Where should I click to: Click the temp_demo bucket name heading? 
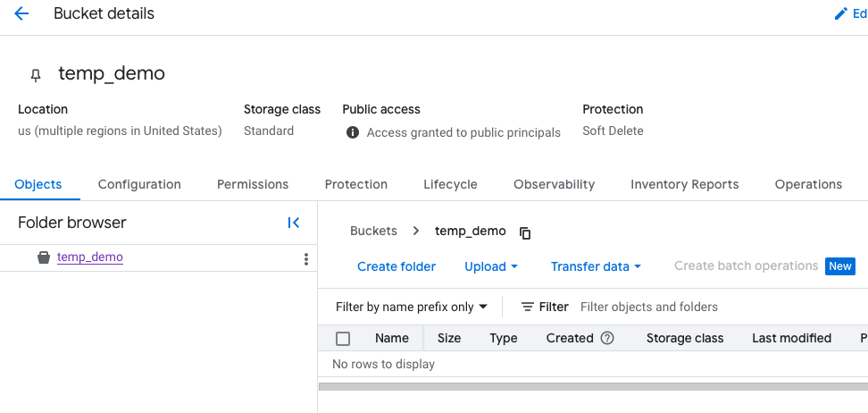(112, 73)
